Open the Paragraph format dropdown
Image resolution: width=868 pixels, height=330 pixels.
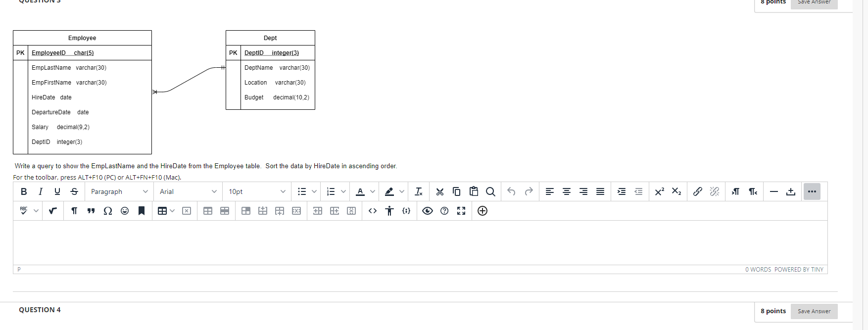pyautogui.click(x=119, y=191)
